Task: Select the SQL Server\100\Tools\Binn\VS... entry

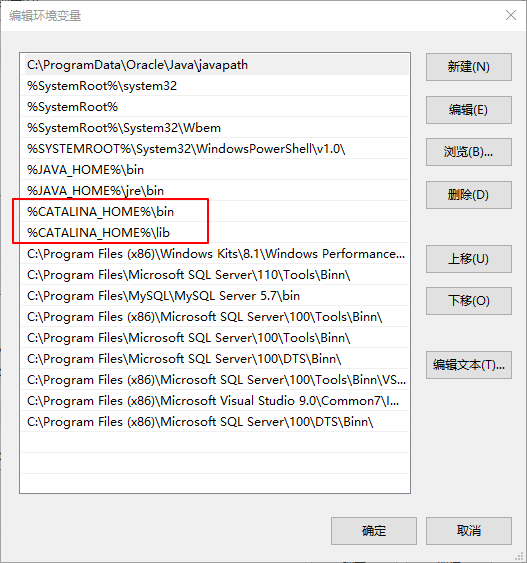Action: 215,380
